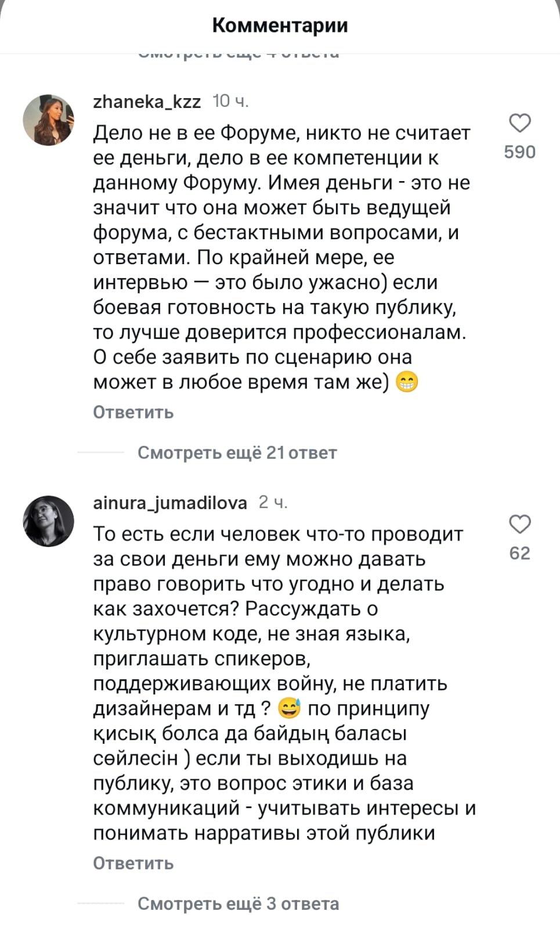Screen dimensions: 560x929
Task: Expand the partially hidden replies link at top
Action: [238, 55]
